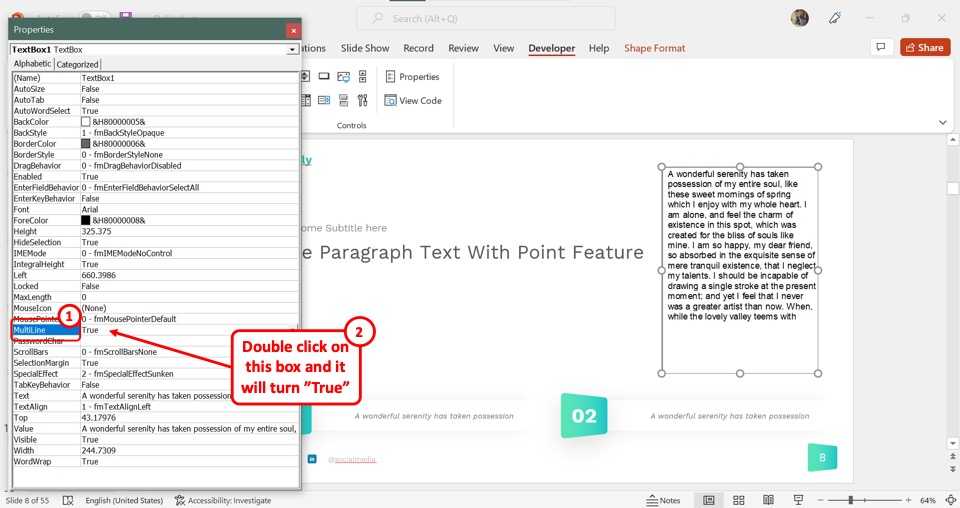
Task: Click the Share button
Action: [924, 47]
